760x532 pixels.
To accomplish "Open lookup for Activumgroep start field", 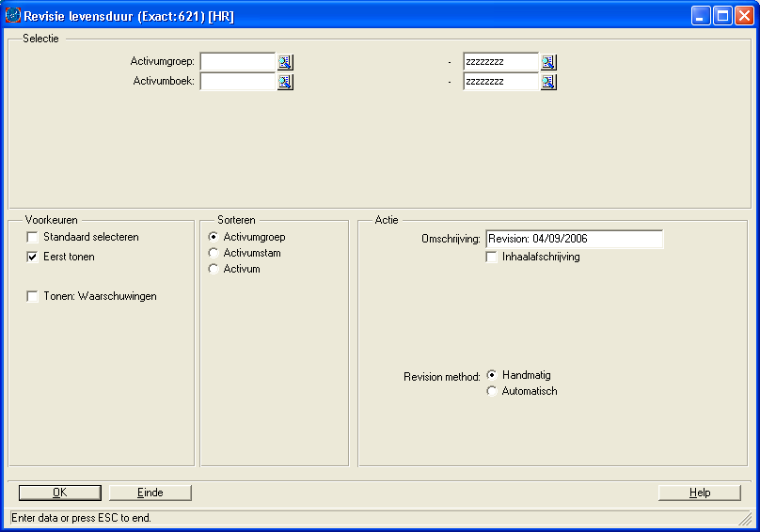I will [285, 62].
